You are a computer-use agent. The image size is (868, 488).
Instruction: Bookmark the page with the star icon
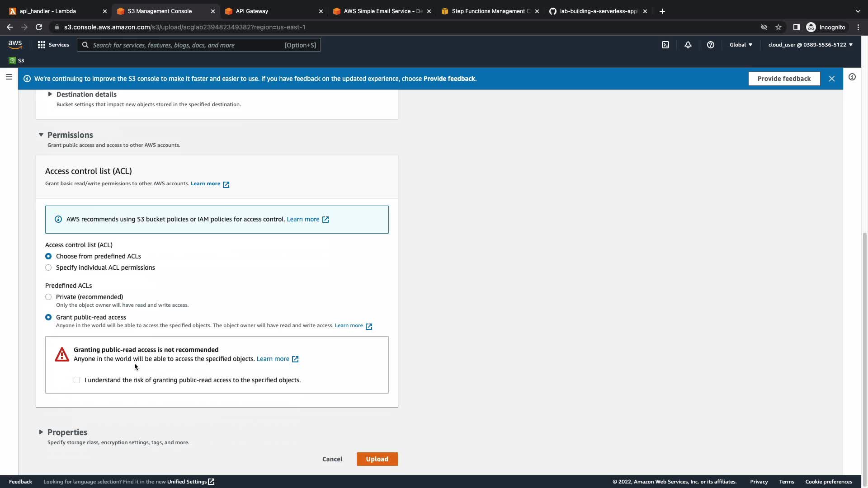coord(778,27)
